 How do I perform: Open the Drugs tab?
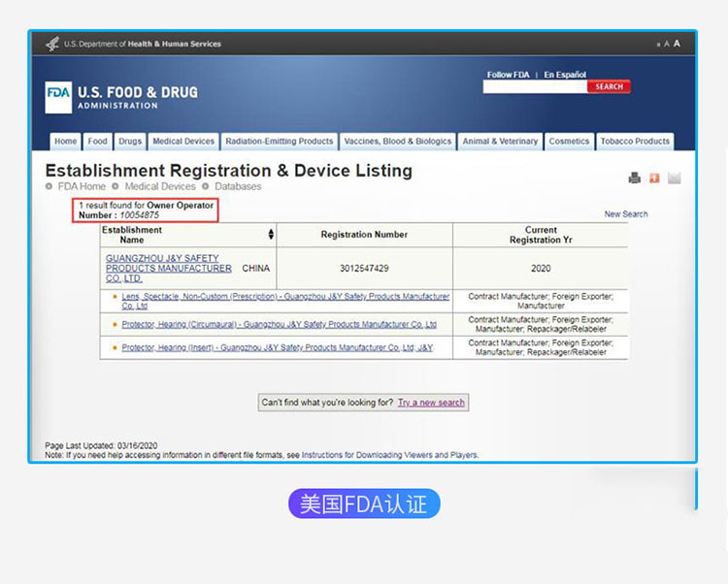pos(130,142)
